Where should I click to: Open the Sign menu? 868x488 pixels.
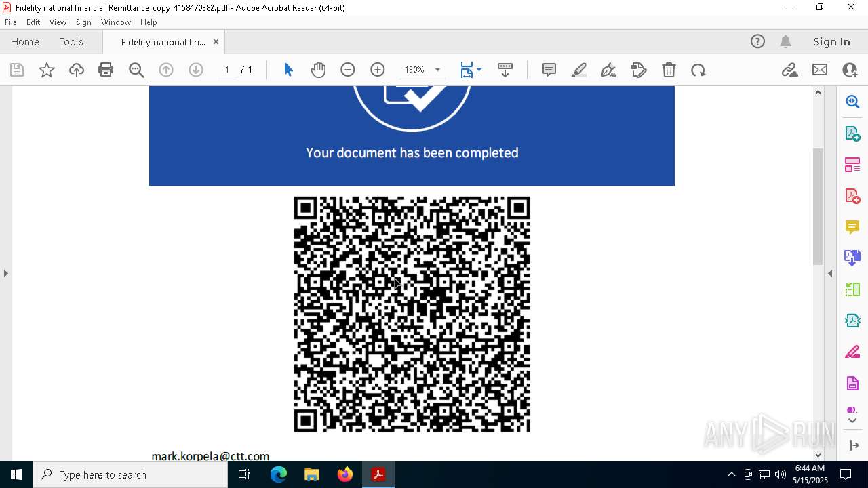click(x=83, y=22)
